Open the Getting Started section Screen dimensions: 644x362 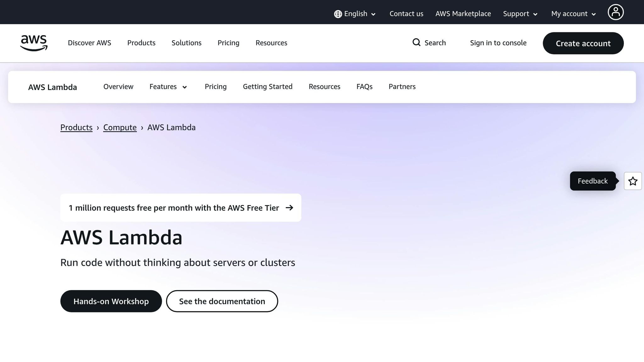coord(268,87)
